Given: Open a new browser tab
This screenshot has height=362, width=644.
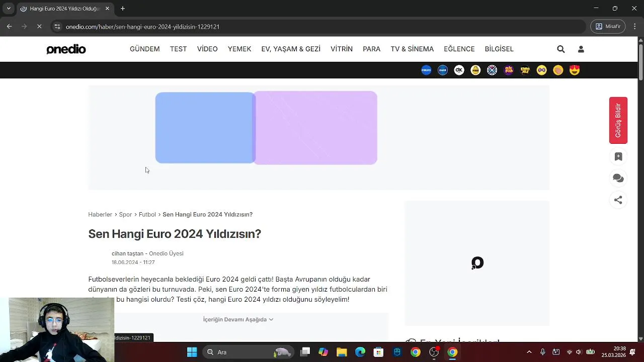Looking at the screenshot, I should (x=122, y=9).
